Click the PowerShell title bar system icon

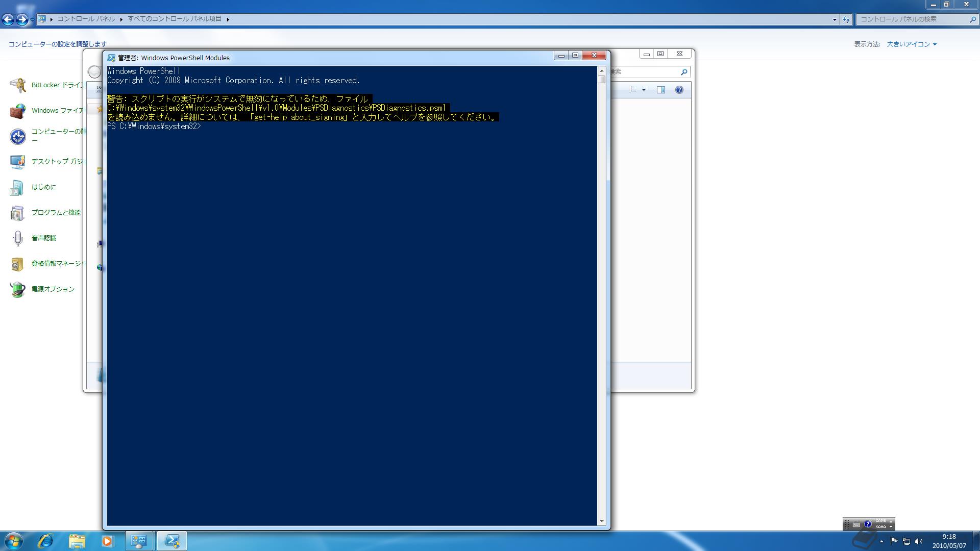(x=111, y=58)
